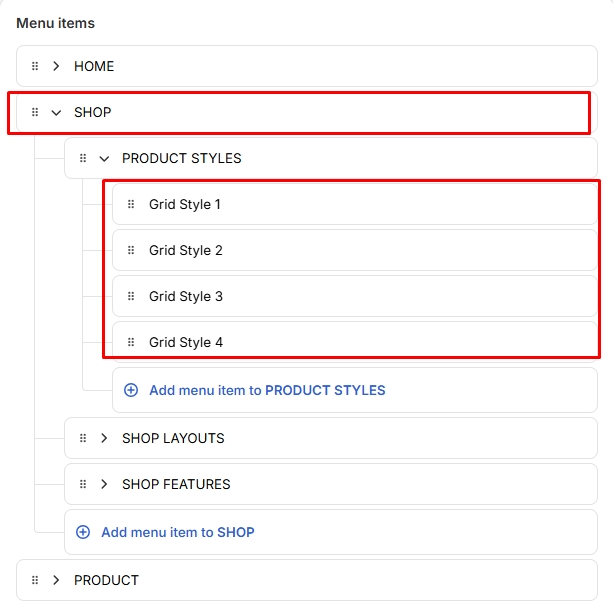This screenshot has height=602, width=613.
Task: Collapse the PRODUCT STYLES submenu
Action: (x=104, y=158)
